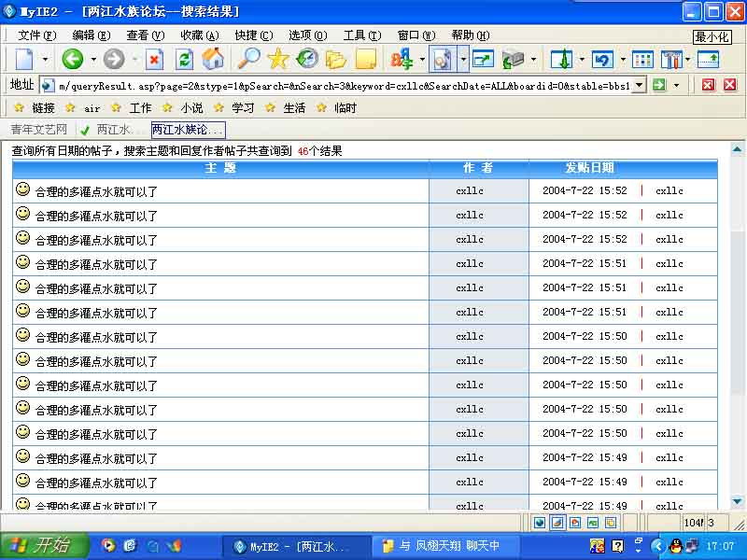Viewport: 747px width, 560px height.
Task: Click the green Back navigation arrow
Action: tap(72, 60)
